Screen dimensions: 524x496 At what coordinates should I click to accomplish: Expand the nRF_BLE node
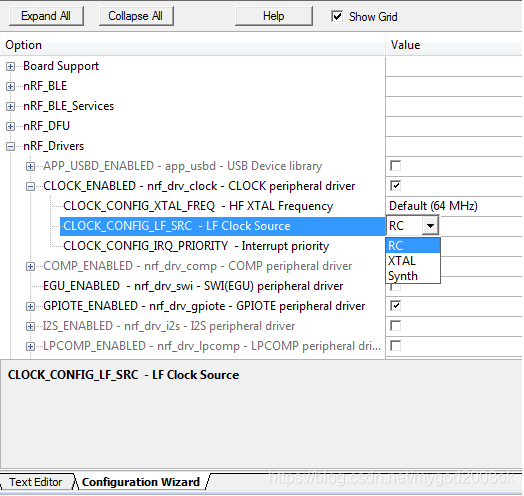[x=10, y=87]
